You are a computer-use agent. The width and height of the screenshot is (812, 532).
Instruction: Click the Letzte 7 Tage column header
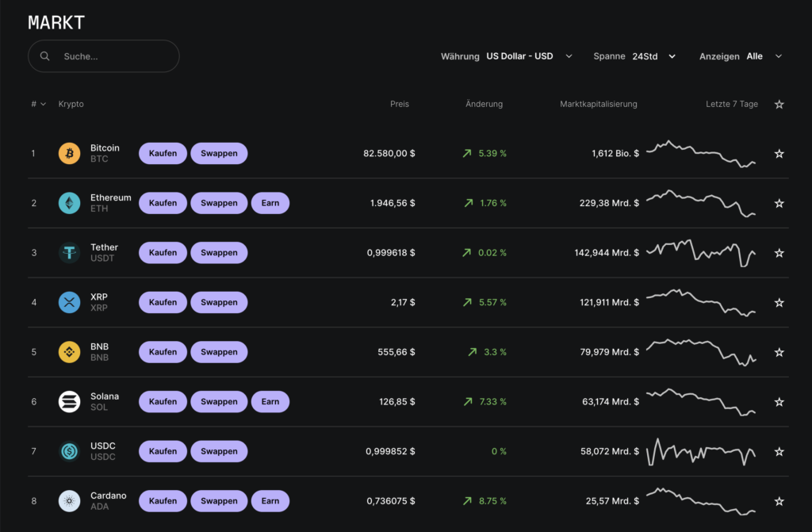[x=732, y=104]
